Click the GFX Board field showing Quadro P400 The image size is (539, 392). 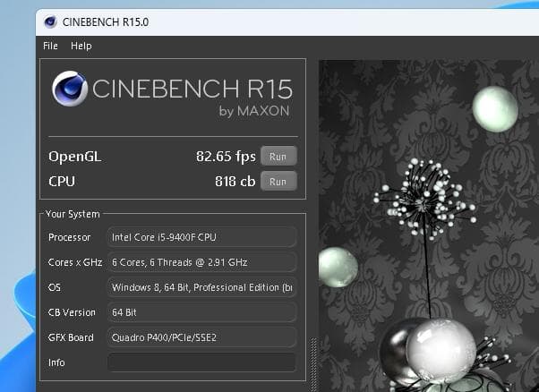pos(201,337)
